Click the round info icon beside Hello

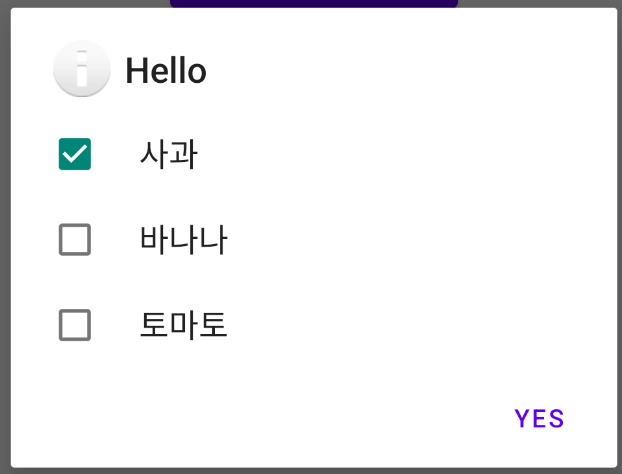point(82,69)
